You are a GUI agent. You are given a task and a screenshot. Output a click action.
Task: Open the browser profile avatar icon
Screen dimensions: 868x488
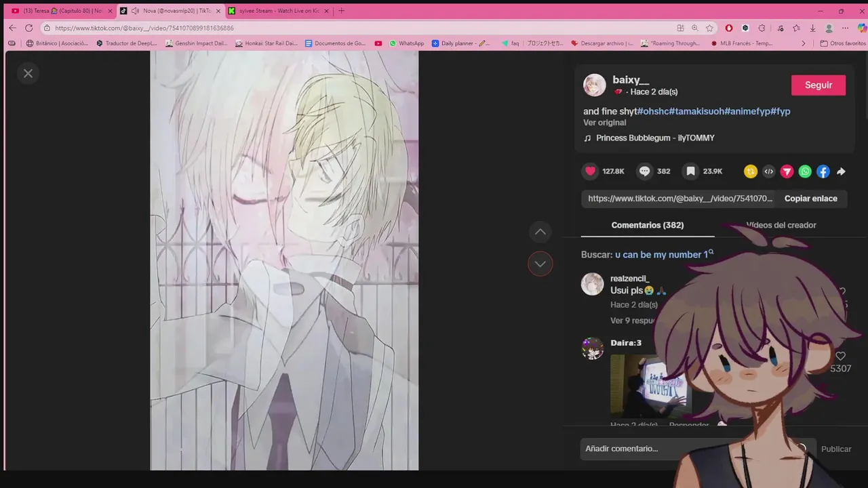(x=829, y=28)
